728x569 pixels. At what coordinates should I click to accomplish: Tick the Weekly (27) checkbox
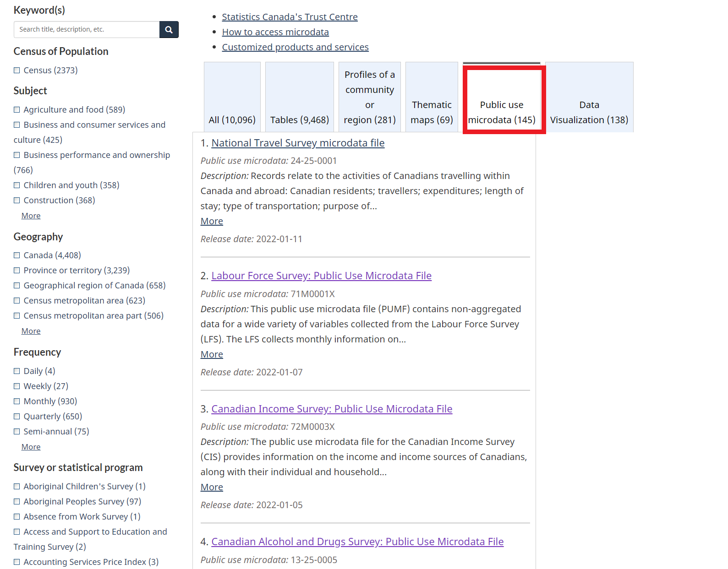[x=17, y=386]
